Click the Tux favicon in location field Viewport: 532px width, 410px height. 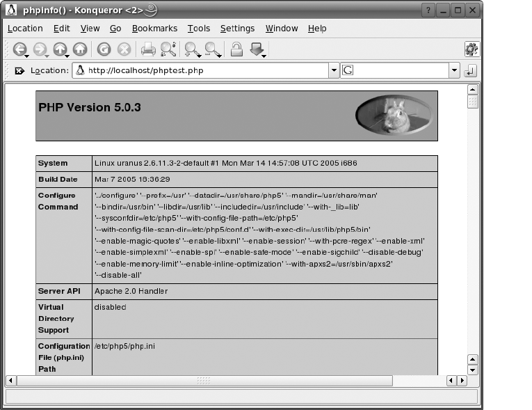coord(80,70)
